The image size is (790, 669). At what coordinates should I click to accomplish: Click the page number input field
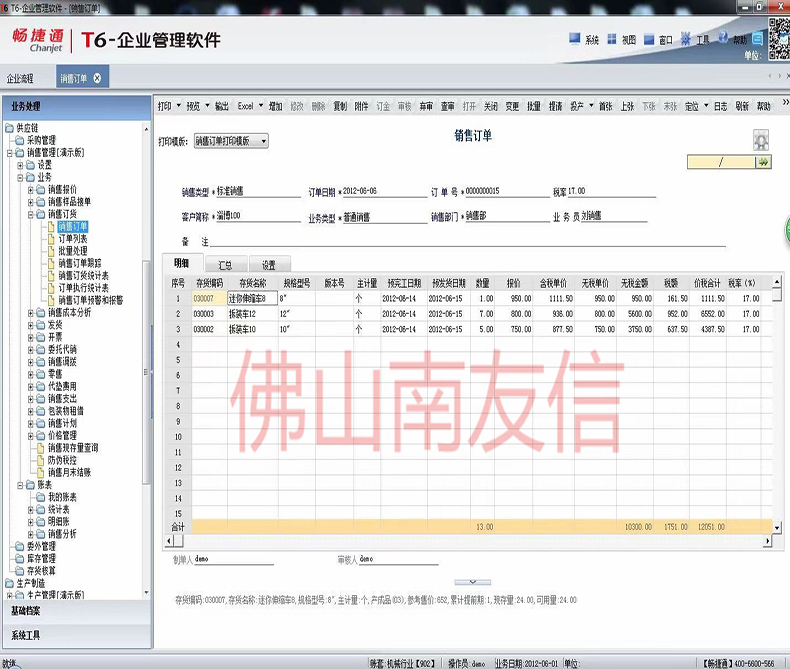click(721, 162)
